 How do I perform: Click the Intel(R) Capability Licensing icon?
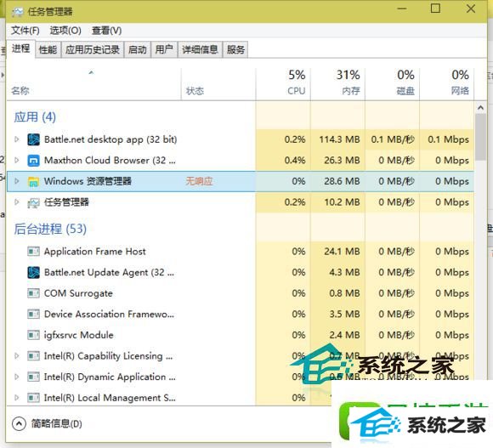[33, 356]
